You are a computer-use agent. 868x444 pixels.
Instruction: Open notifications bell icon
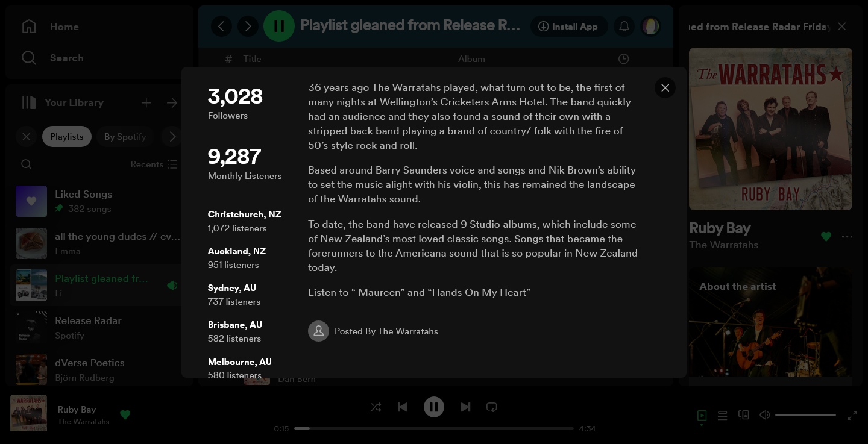pos(624,27)
